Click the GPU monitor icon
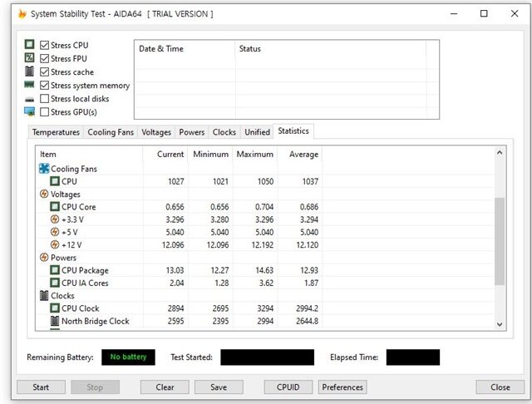 (30, 111)
